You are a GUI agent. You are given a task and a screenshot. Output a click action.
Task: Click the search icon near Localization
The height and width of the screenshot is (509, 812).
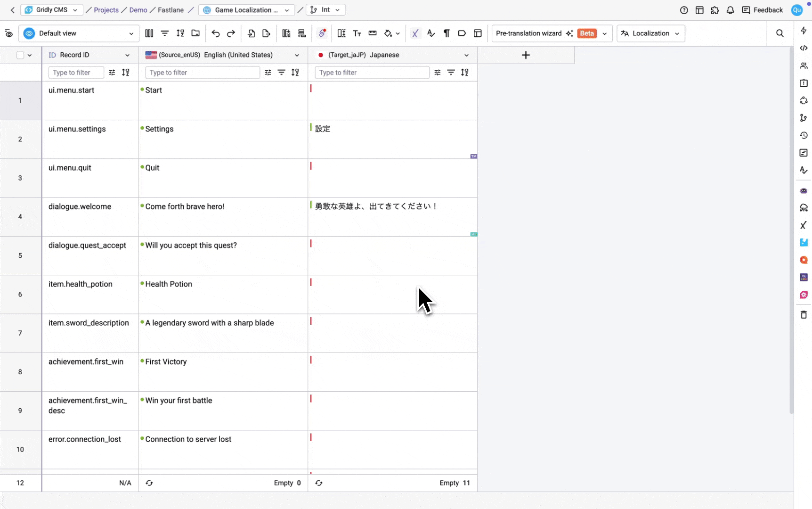(780, 33)
